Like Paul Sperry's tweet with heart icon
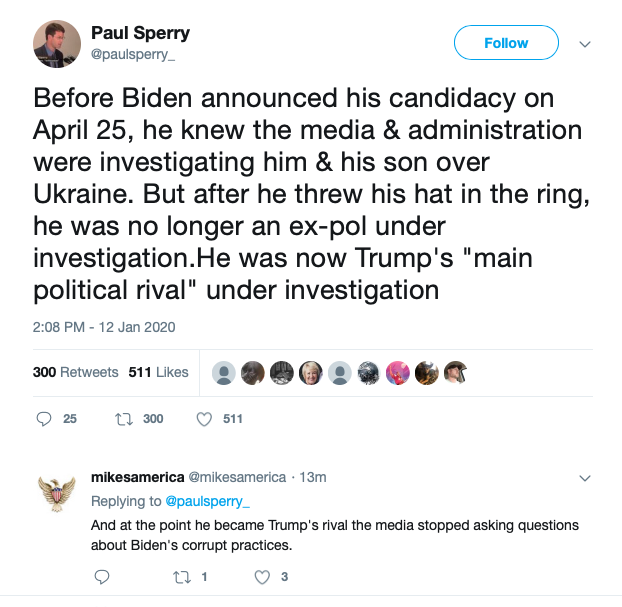This screenshot has height=607, width=622. pos(204,419)
